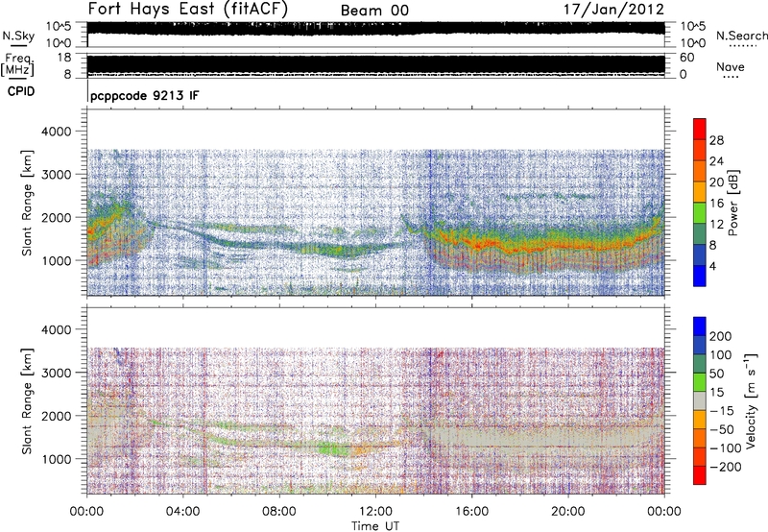Click the 'Power [dB]' colorbar label

click(x=732, y=203)
